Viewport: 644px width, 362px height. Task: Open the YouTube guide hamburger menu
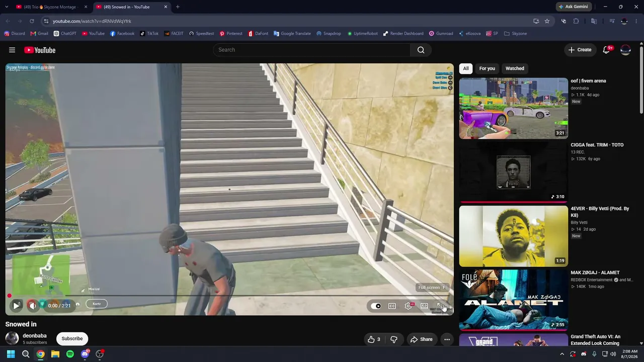(x=12, y=50)
